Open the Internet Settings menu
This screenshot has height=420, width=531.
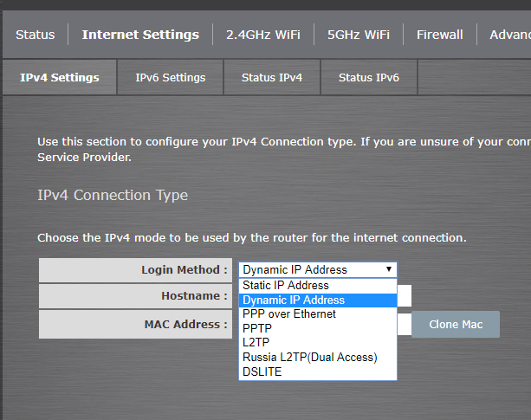pos(140,35)
